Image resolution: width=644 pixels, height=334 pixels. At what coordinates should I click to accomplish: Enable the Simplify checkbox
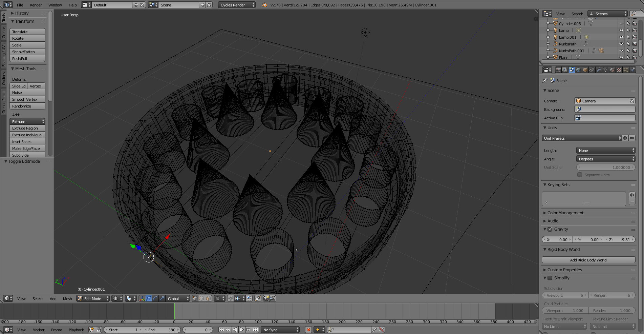(550, 278)
